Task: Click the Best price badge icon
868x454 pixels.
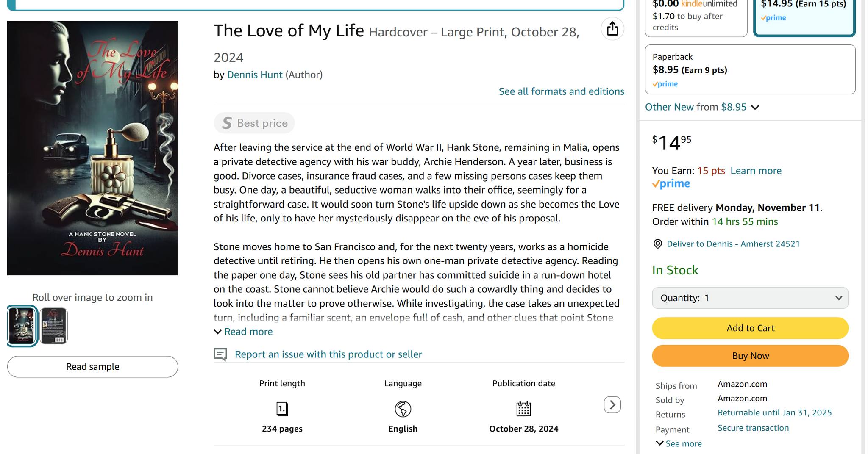Action: 227,123
